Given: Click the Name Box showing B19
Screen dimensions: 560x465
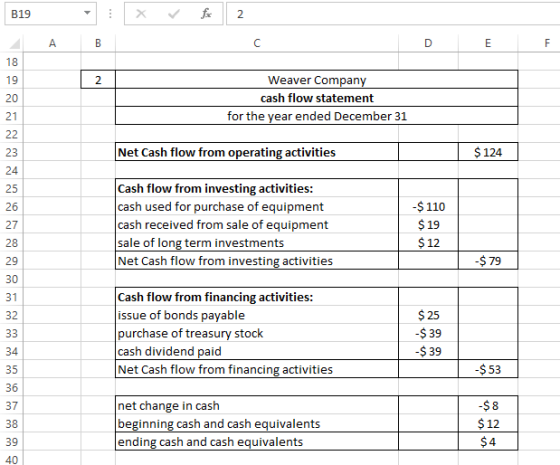Looking at the screenshot, I should click(x=50, y=14).
